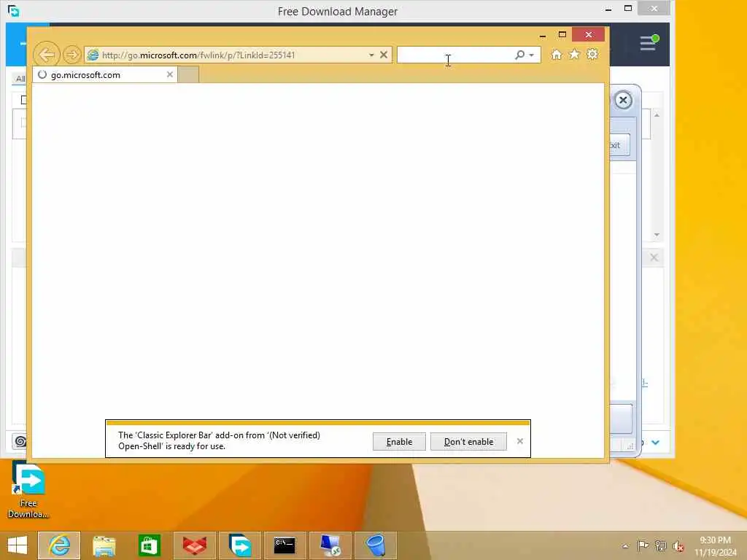Show hidden tray icons arrow
747x560 pixels.
(625, 546)
